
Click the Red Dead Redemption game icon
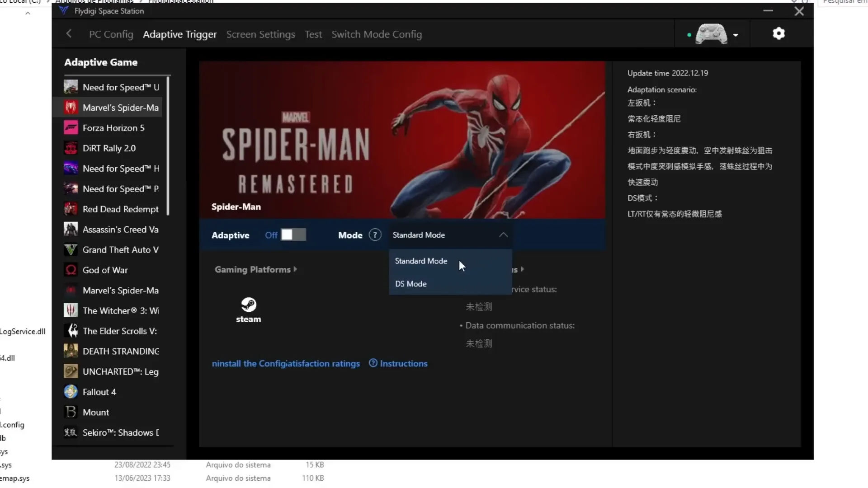[71, 209]
